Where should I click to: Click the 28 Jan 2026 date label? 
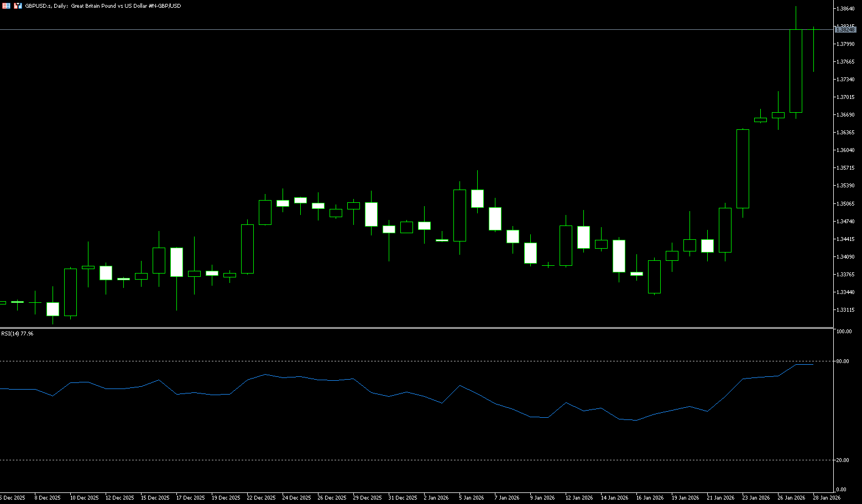pos(826,498)
